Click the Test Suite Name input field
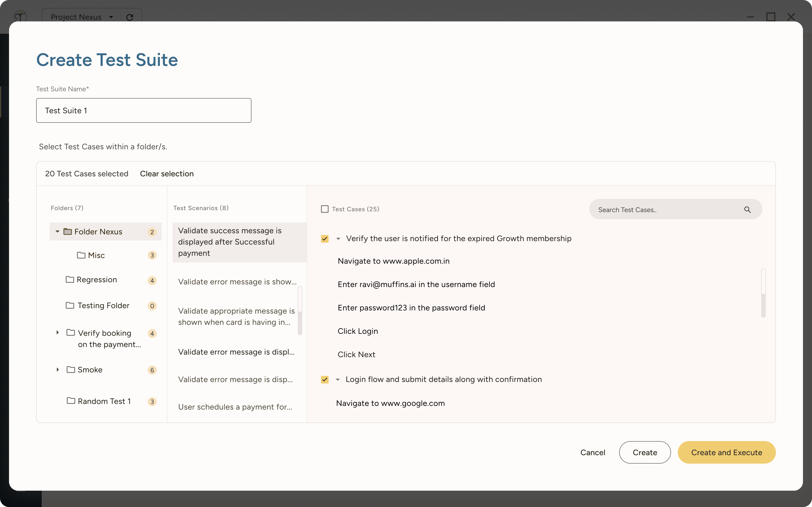This screenshot has width=812, height=507. click(143, 110)
